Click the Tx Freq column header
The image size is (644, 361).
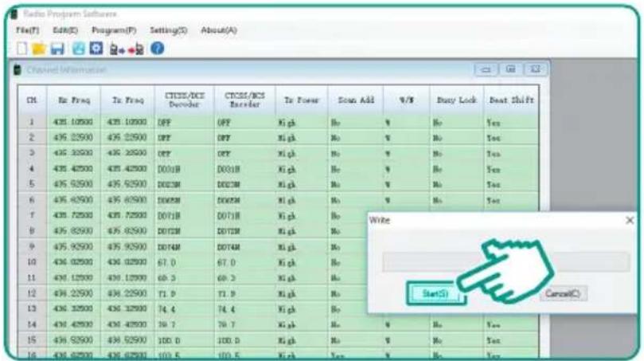(x=127, y=100)
